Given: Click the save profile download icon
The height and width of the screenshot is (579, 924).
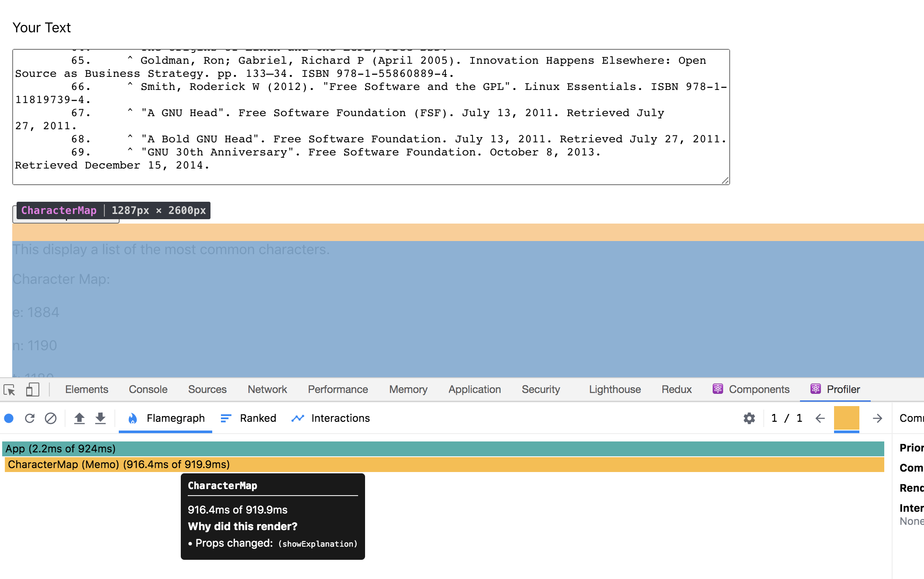Looking at the screenshot, I should 100,418.
